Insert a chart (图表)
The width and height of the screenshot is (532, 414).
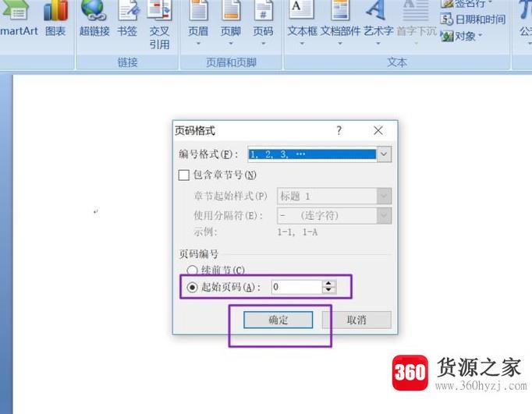(55, 19)
